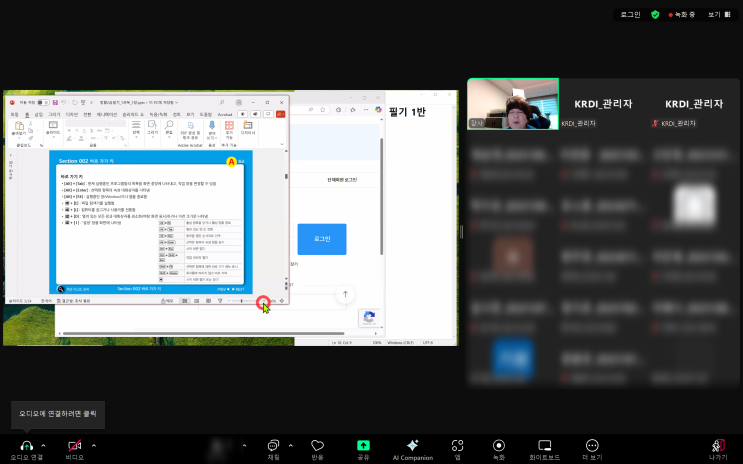743x464 pixels.
Task: Switch to slide sorter view icon
Action: click(x=196, y=301)
